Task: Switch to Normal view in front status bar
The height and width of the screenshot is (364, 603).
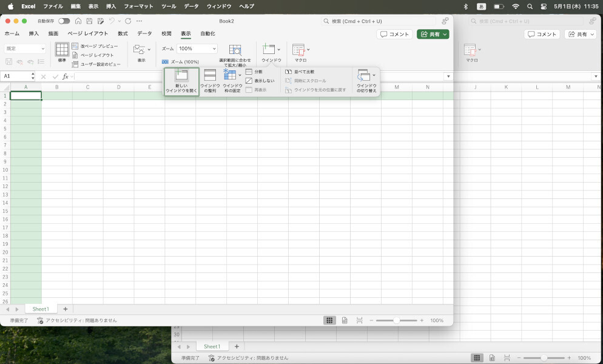Action: click(x=329, y=320)
